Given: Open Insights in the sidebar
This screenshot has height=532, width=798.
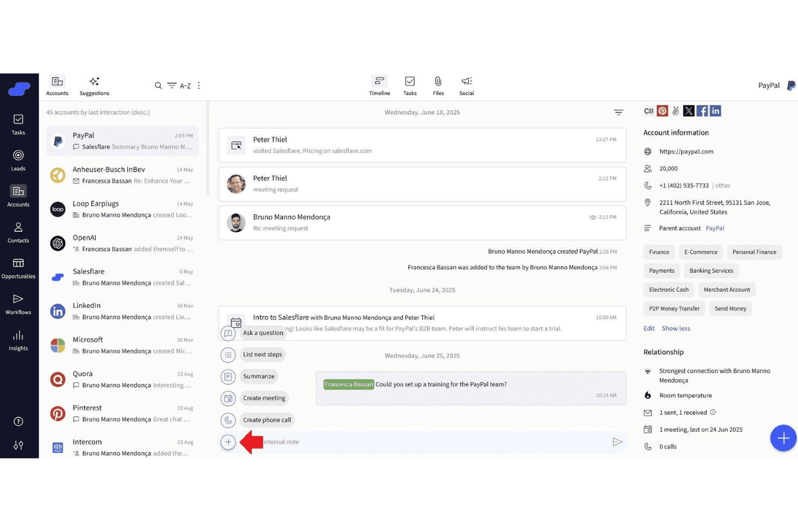Looking at the screenshot, I should [x=18, y=340].
